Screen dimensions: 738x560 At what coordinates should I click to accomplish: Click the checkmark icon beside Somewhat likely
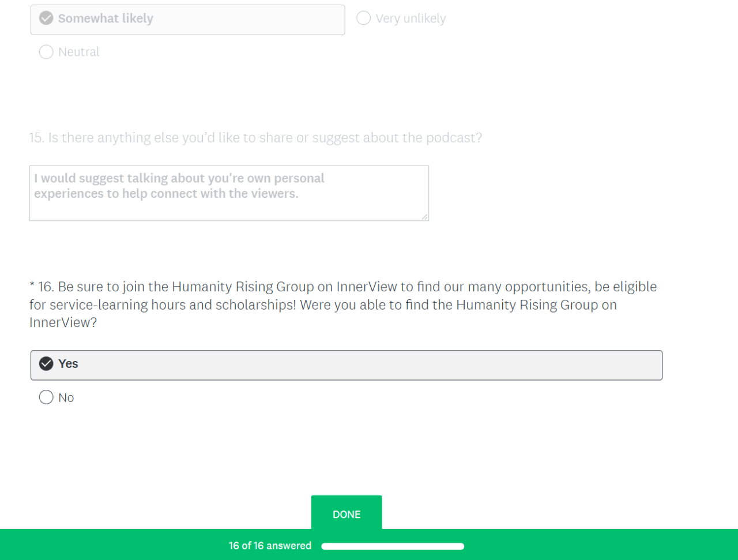(x=46, y=18)
